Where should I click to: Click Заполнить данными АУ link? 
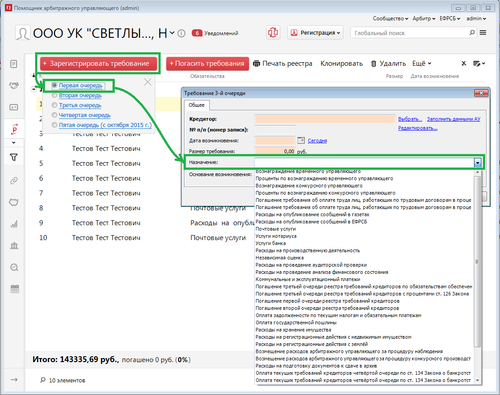pyautogui.click(x=453, y=119)
